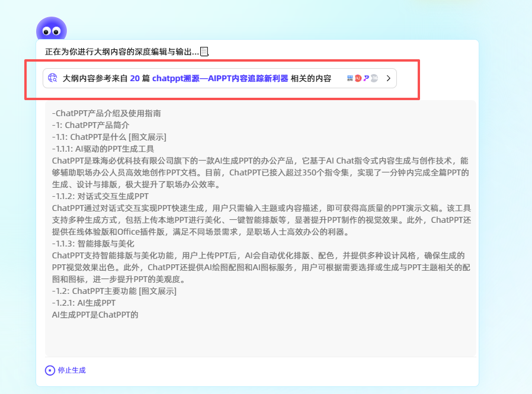Select line -1.2: ChatPPT主要功能 [图文展示]
The height and width of the screenshot is (394, 532).
(x=114, y=291)
